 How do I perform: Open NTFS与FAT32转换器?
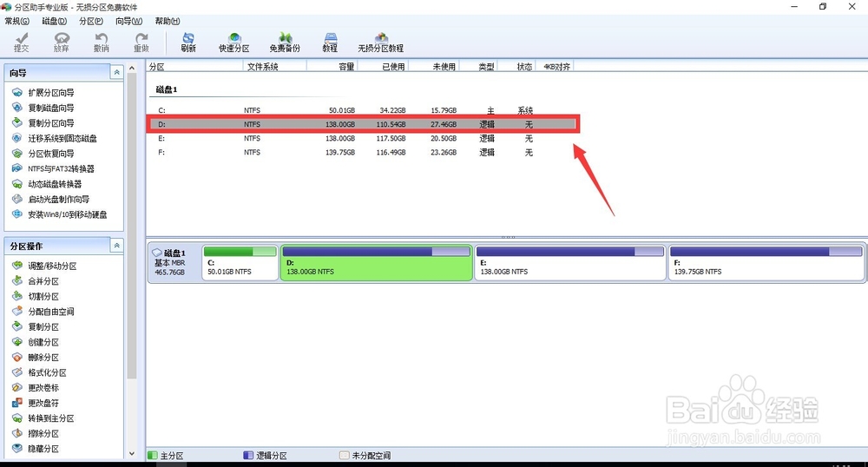click(x=54, y=168)
